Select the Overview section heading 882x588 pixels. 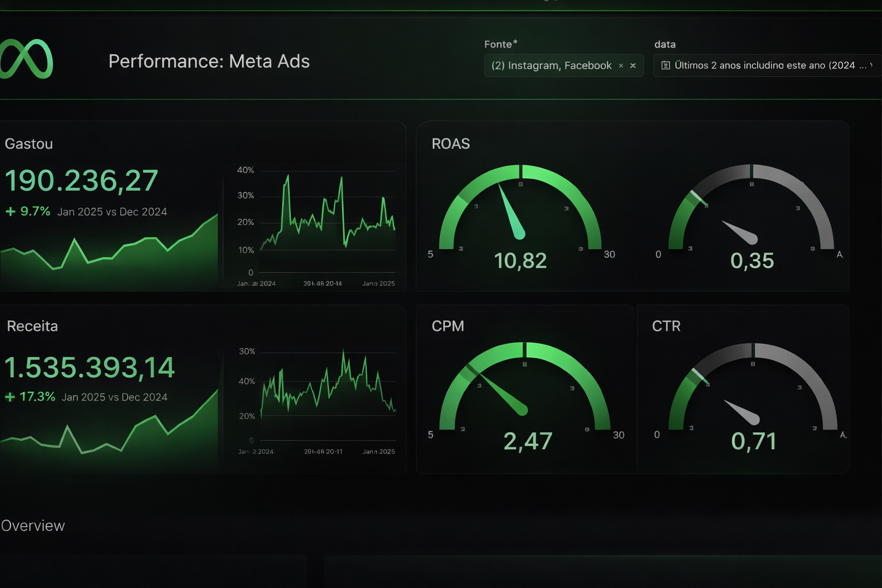coord(33,525)
